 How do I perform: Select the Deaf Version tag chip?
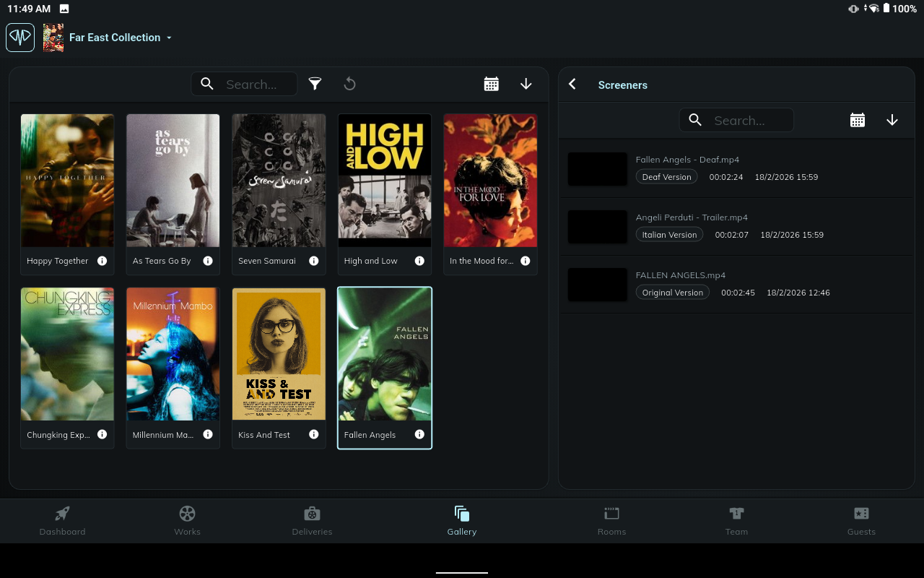click(x=666, y=177)
